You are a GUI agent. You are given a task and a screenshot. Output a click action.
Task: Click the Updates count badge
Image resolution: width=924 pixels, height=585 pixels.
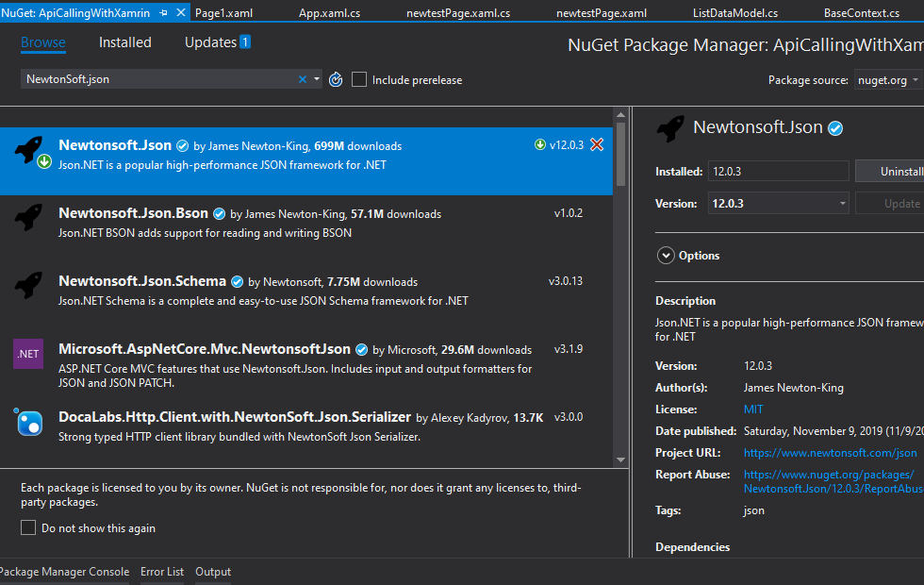(x=244, y=42)
